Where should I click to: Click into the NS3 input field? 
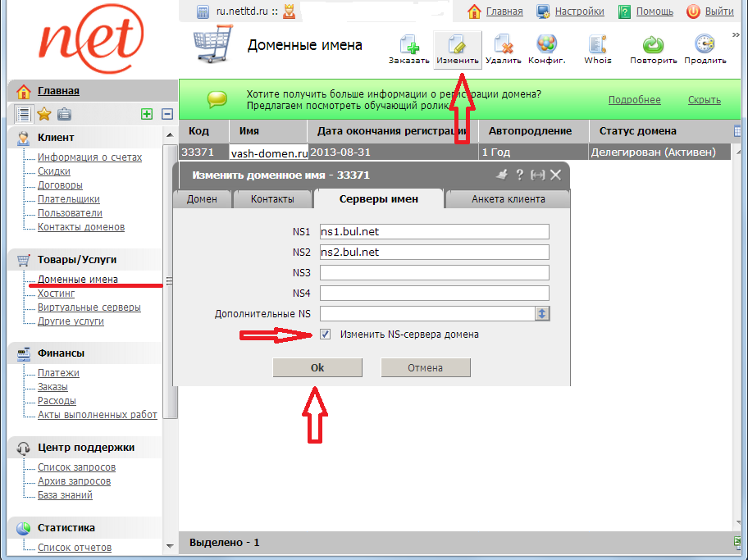[x=434, y=272]
